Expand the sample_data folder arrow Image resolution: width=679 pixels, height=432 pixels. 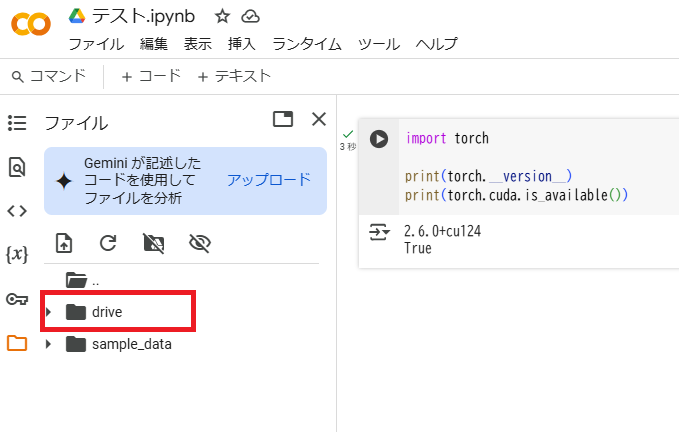(49, 344)
